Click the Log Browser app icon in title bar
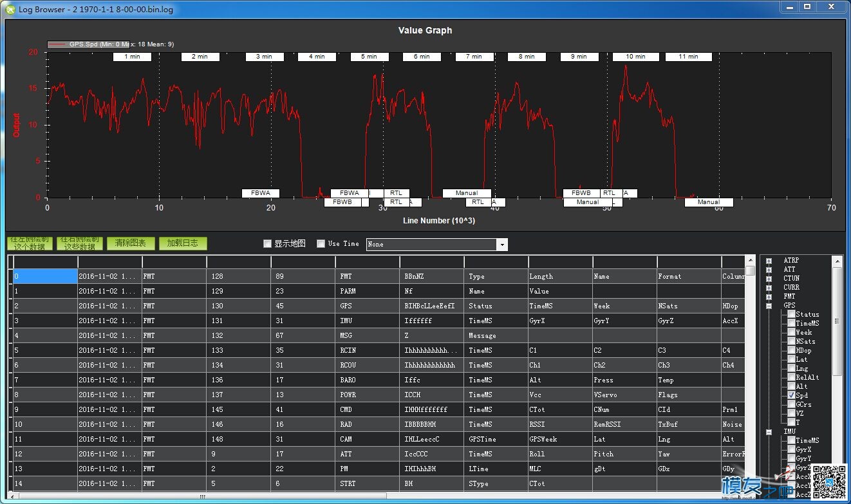The image size is (851, 504). point(10,9)
